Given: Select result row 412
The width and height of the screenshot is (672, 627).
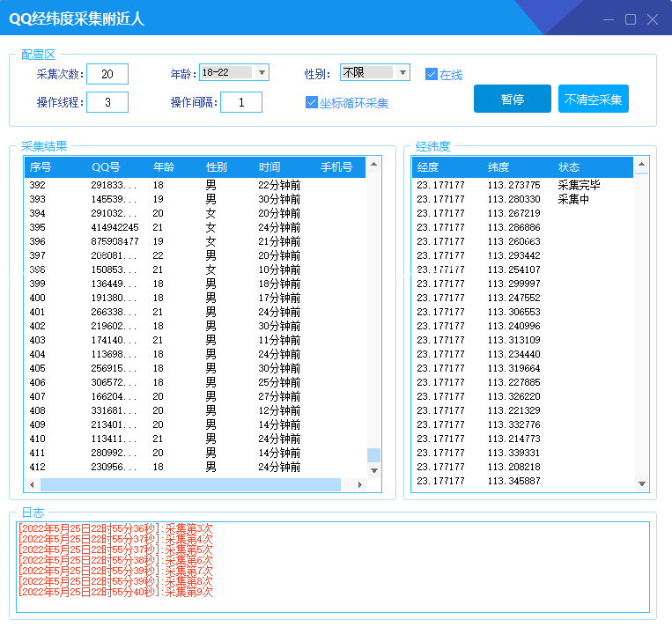Looking at the screenshot, I should [195, 467].
